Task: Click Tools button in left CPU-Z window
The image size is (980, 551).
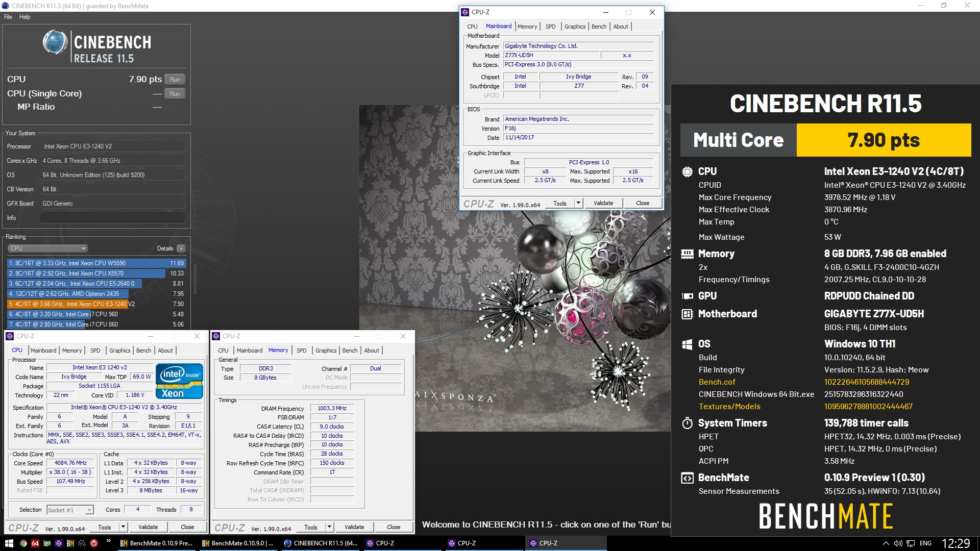Action: pyautogui.click(x=105, y=527)
